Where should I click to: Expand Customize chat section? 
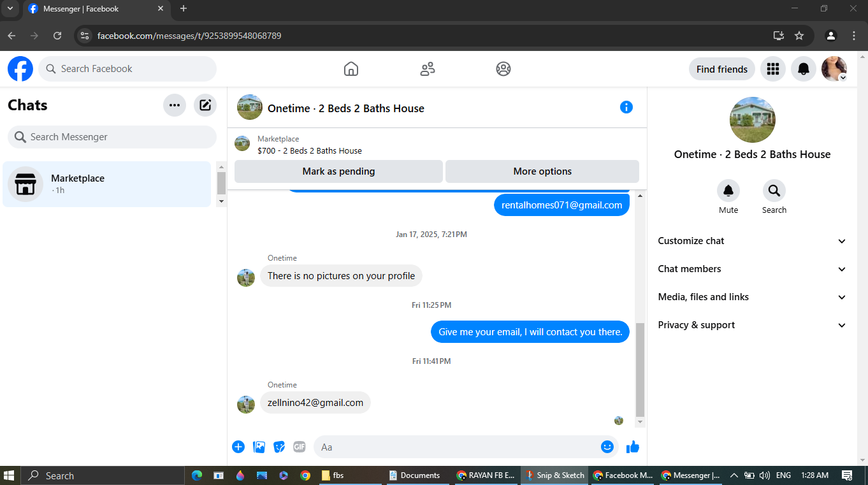[752, 241]
